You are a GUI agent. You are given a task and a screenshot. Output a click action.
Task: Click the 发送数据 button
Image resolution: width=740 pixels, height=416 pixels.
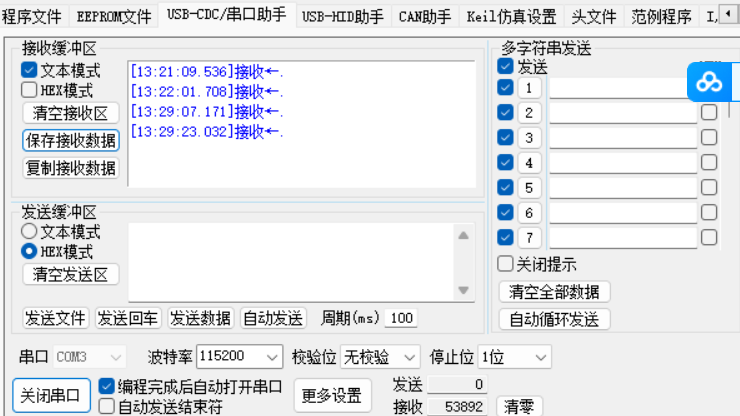(x=201, y=318)
